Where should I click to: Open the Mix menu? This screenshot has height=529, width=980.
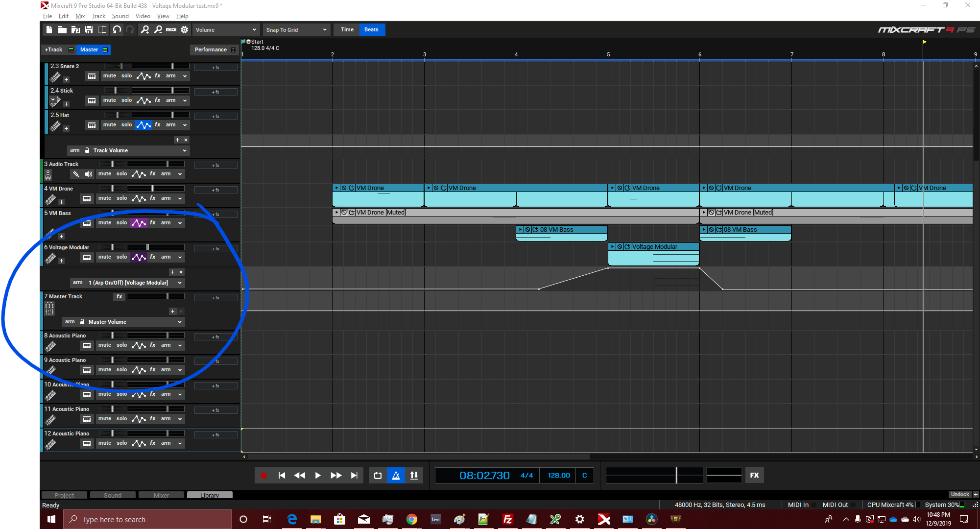[80, 16]
